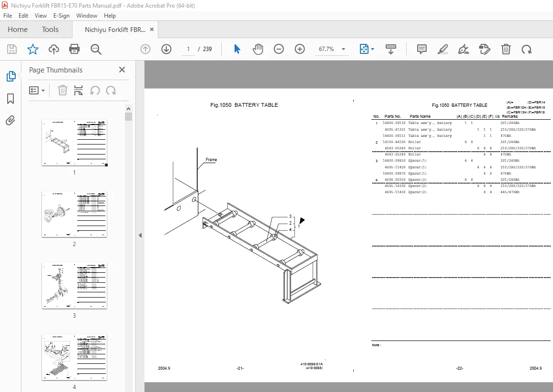Click the scrolling mode keyboard icon
553x392 pixels.
pos(391,49)
